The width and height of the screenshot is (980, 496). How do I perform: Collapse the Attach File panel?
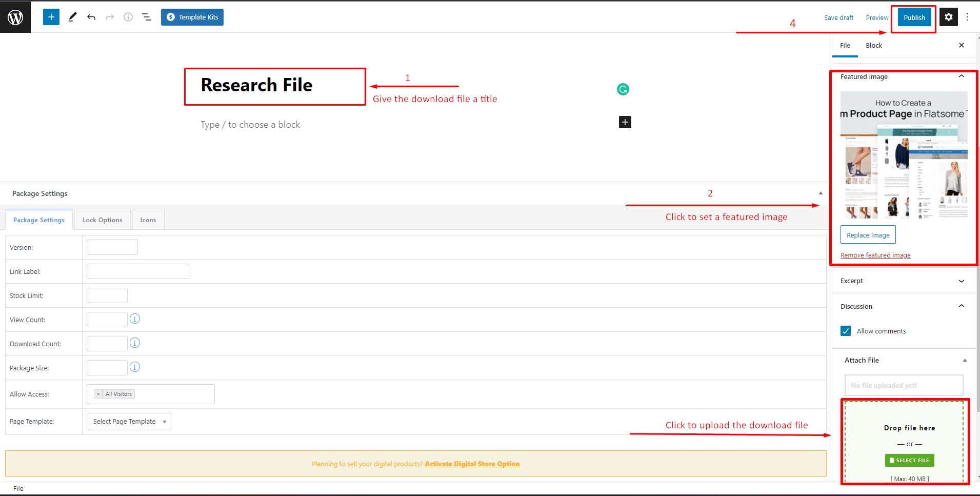pos(965,360)
